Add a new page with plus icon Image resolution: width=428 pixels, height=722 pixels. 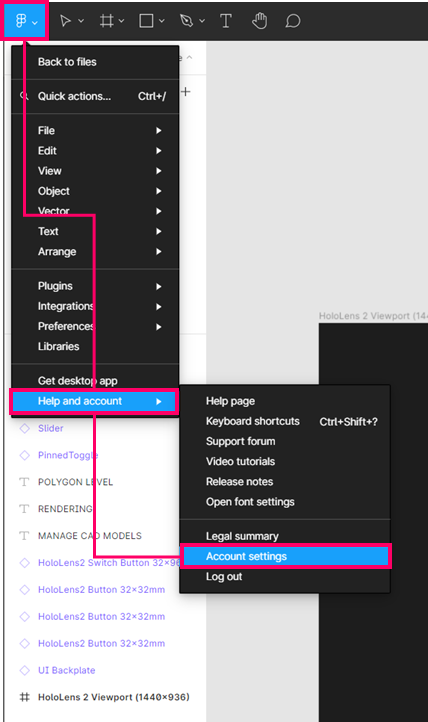pyautogui.click(x=185, y=92)
